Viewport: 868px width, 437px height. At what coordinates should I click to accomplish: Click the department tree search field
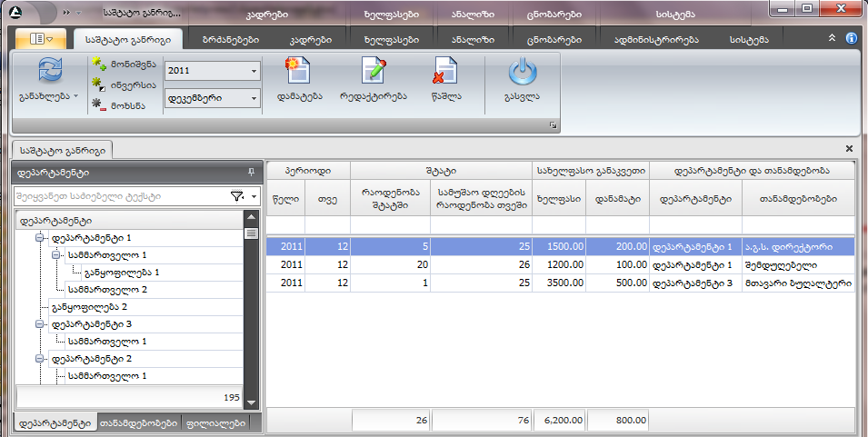click(x=118, y=196)
